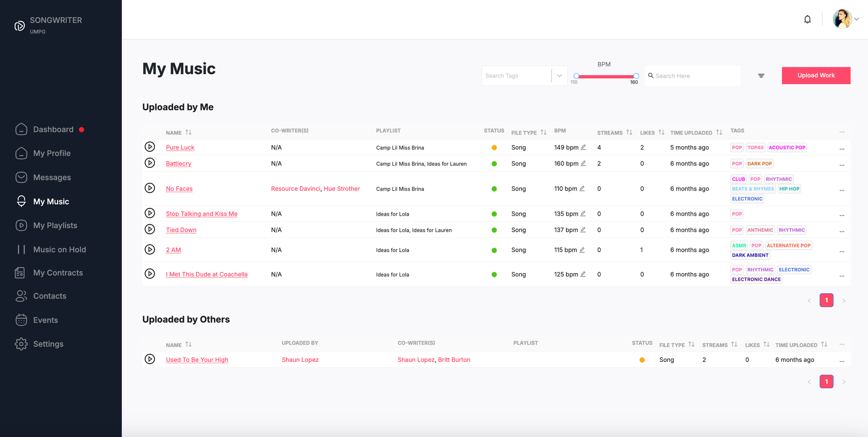Go to My Playlists in sidebar

coord(55,226)
